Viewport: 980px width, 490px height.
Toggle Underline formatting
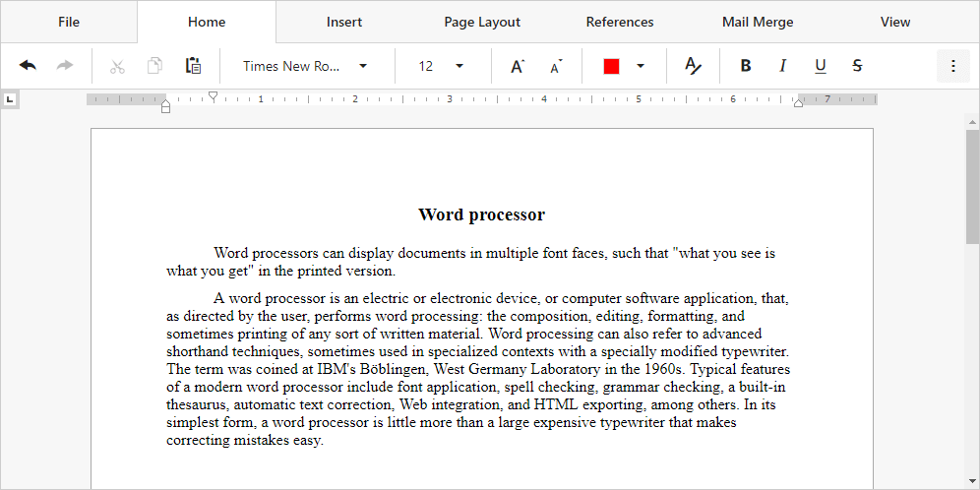(x=820, y=66)
